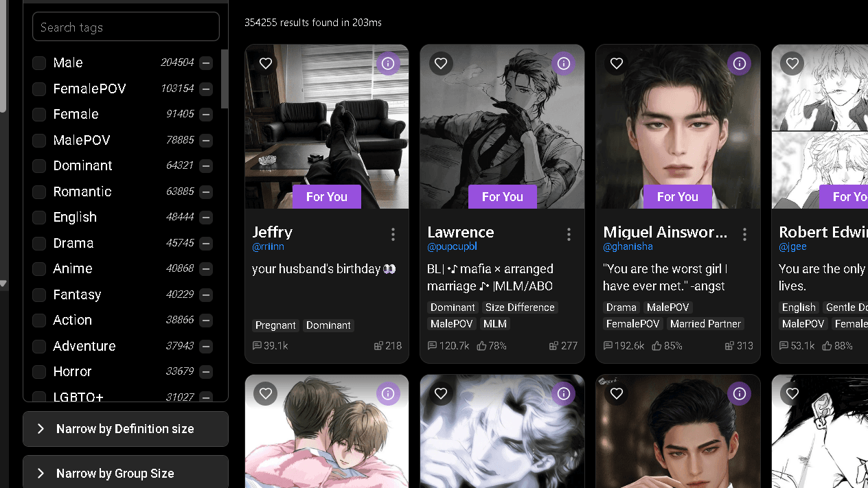This screenshot has height=488, width=868.
Task: Exclude the MalePOV tag with minus icon
Action: (206, 141)
